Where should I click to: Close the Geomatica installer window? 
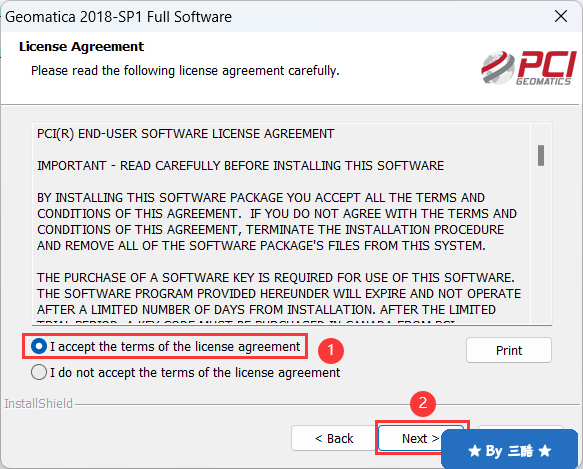(561, 16)
